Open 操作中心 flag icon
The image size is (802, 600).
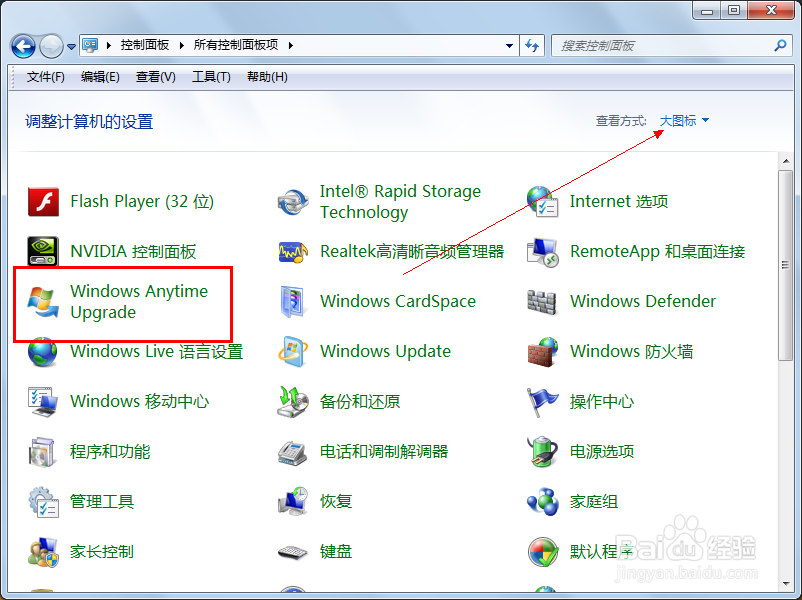point(543,402)
